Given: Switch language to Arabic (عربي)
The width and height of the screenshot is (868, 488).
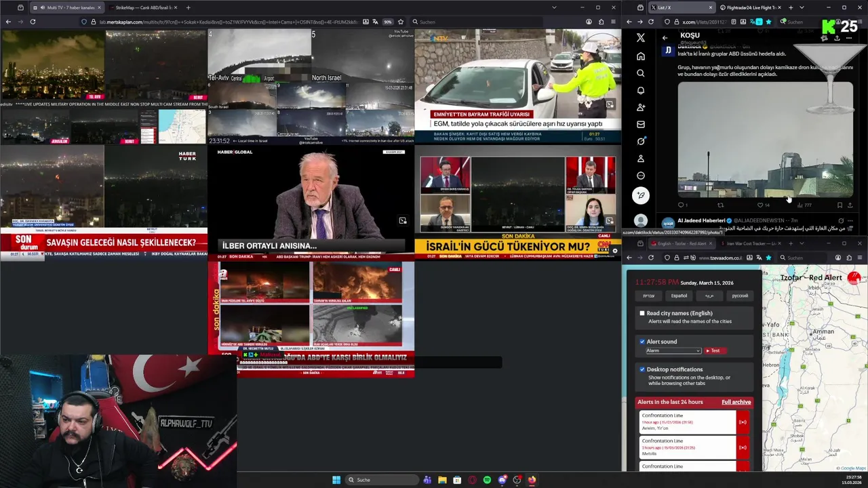Looking at the screenshot, I should point(709,296).
